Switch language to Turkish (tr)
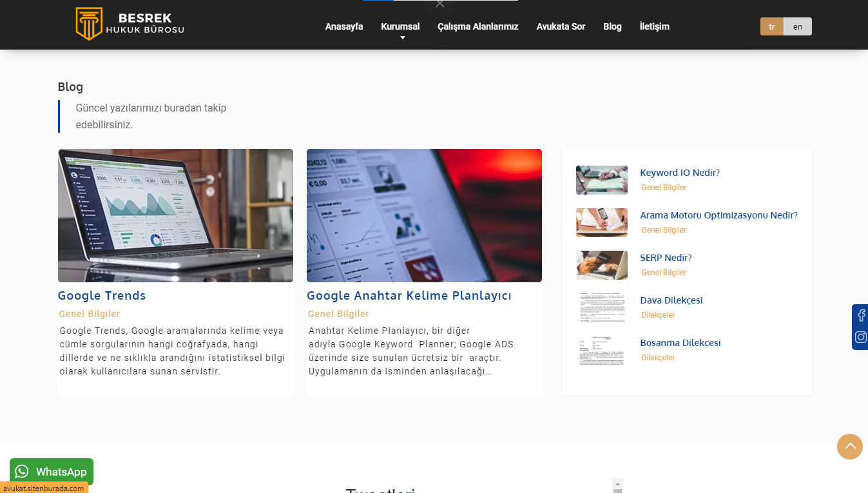The image size is (868, 493). pyautogui.click(x=772, y=26)
